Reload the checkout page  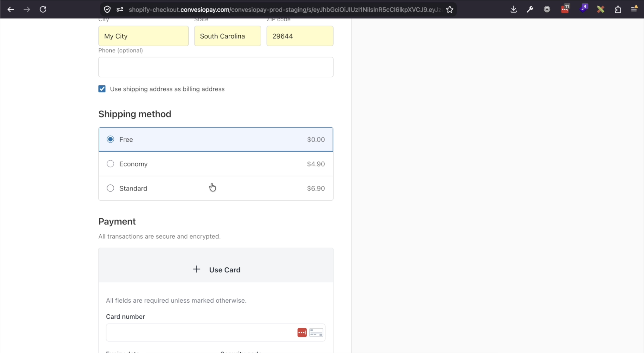point(43,10)
